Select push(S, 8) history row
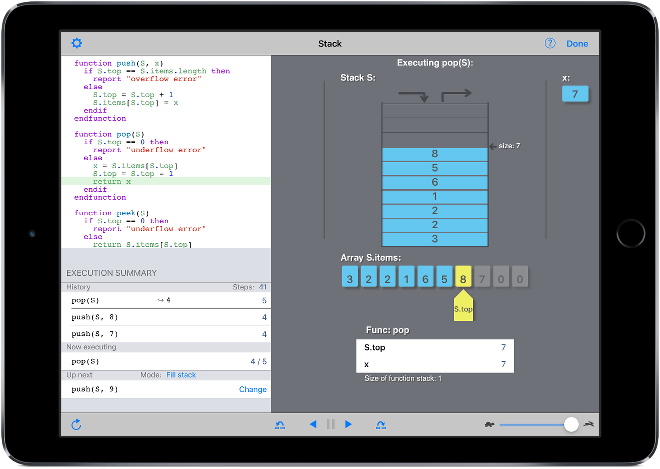 pos(165,317)
